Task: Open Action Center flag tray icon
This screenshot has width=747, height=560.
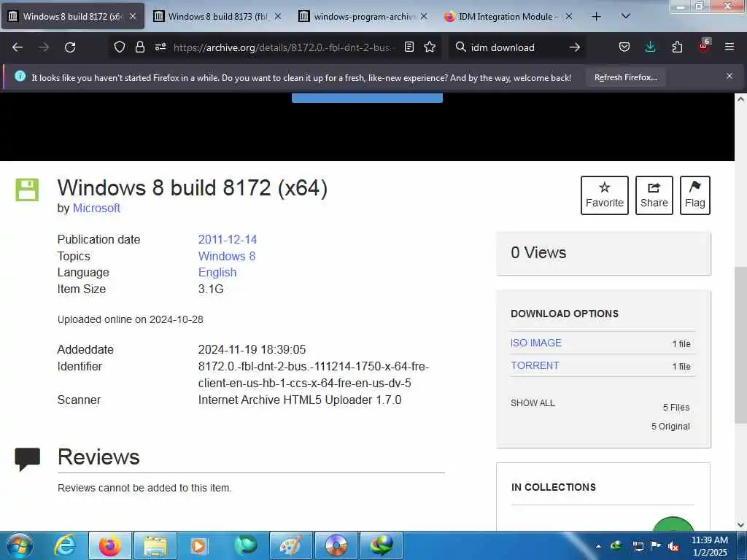Action: coord(656,546)
